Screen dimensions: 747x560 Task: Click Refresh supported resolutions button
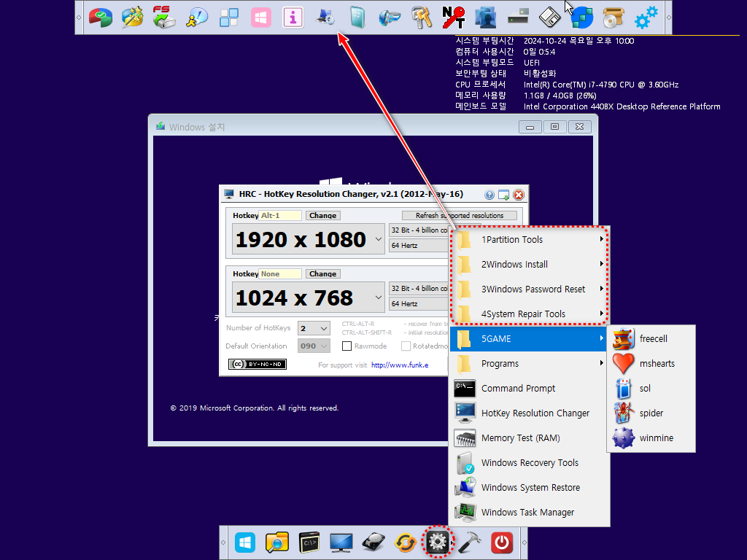point(460,215)
